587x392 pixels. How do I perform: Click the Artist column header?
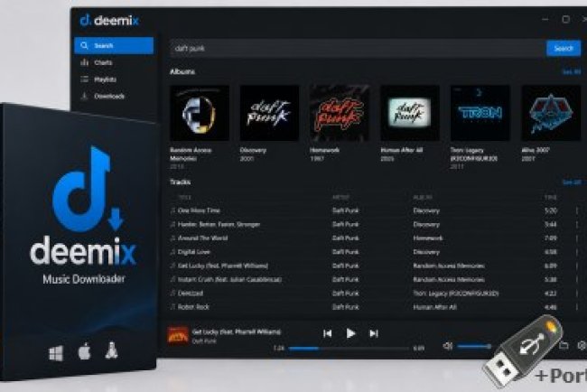(340, 197)
